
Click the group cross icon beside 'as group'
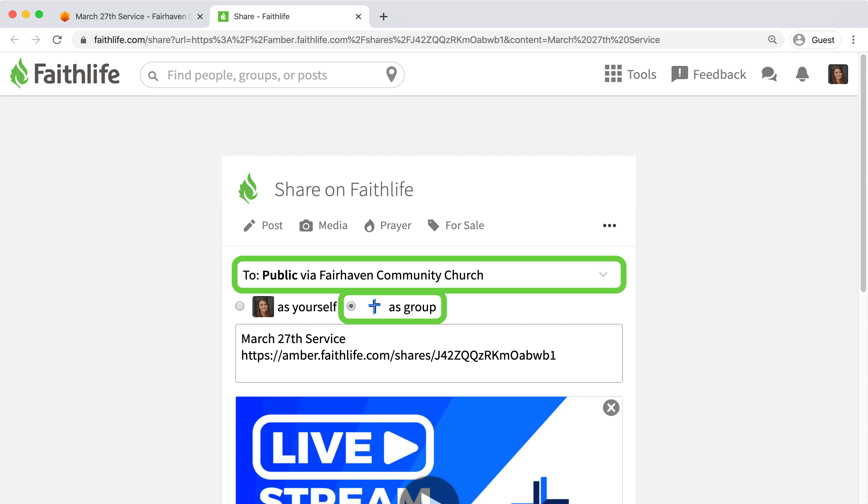click(x=374, y=306)
